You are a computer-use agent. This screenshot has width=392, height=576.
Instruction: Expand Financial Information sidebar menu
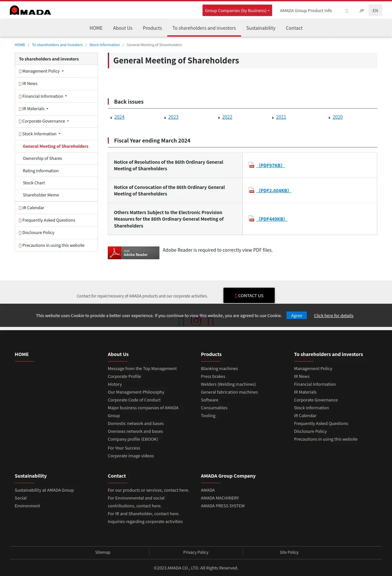click(56, 96)
